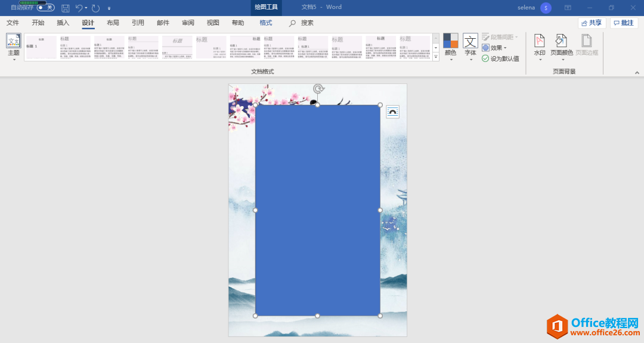Toggle the 自动保存 autosave switch

[x=45, y=8]
